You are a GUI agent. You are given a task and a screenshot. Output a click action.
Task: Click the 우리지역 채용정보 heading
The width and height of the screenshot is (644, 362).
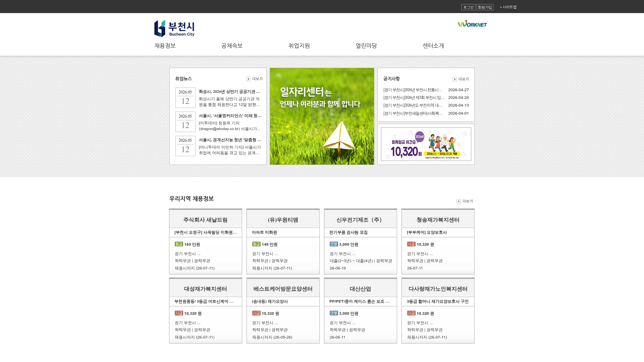click(192, 198)
